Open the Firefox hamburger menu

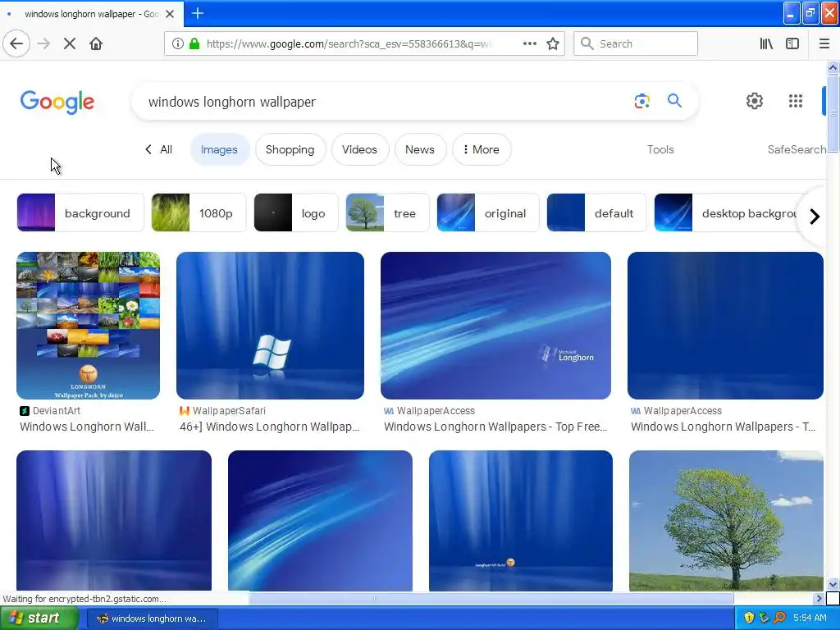point(824,43)
